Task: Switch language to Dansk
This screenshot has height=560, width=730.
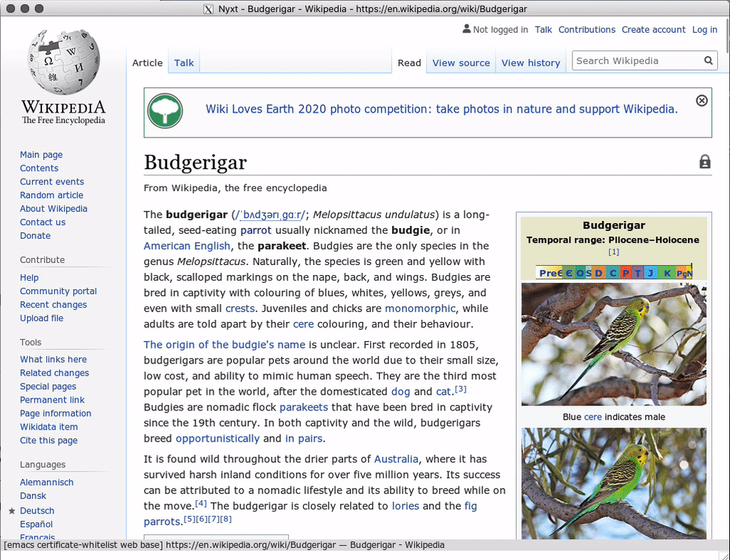Action: (33, 496)
